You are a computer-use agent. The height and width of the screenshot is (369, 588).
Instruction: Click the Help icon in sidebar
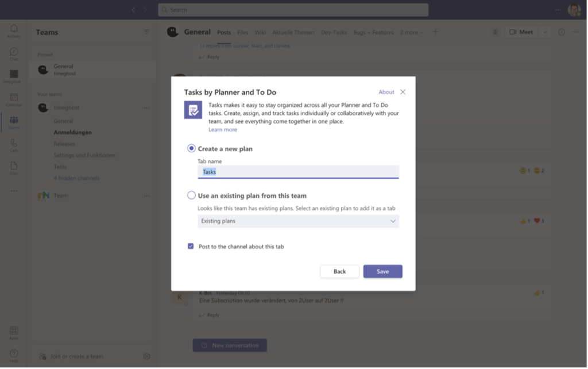[x=14, y=355]
